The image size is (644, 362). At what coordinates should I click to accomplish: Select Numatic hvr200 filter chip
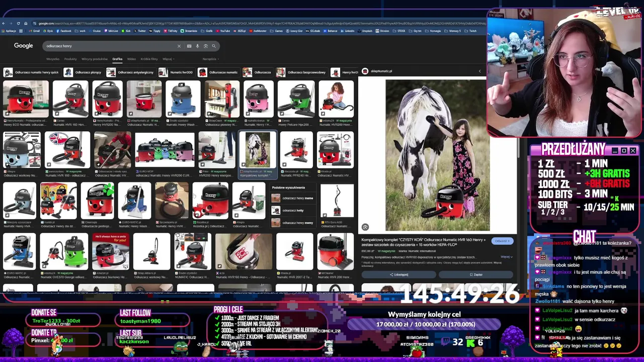click(x=177, y=72)
